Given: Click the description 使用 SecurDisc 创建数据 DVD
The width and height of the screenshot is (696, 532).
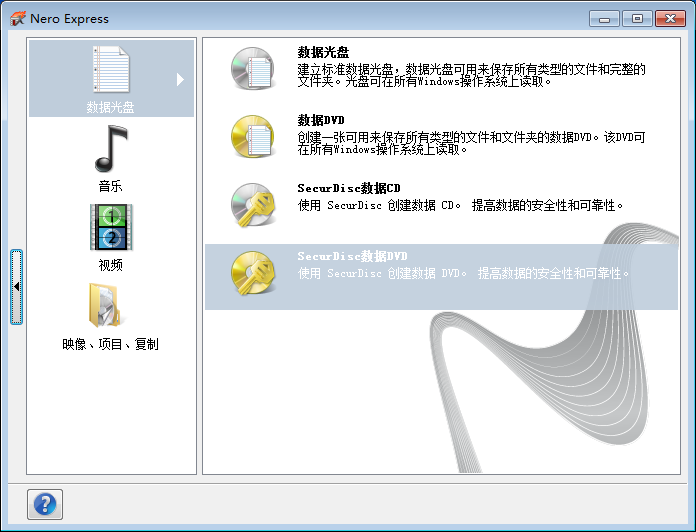Looking at the screenshot, I should (463, 273).
